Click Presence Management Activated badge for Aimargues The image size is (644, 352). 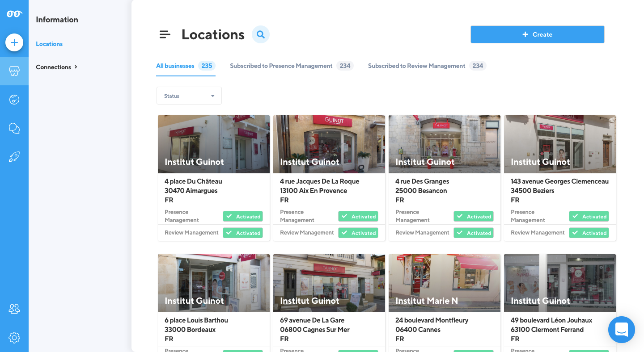(243, 217)
